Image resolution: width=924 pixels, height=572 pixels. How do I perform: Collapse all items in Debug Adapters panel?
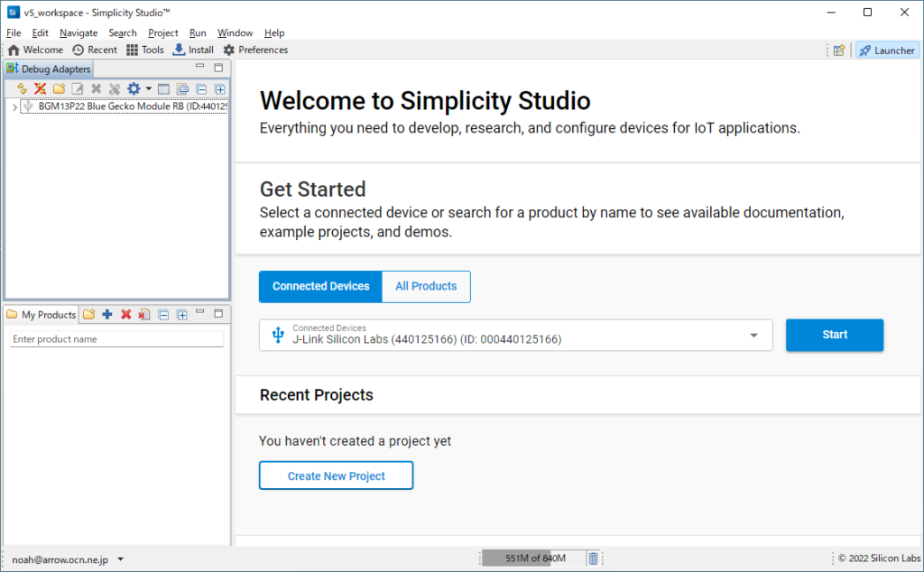(x=200, y=88)
